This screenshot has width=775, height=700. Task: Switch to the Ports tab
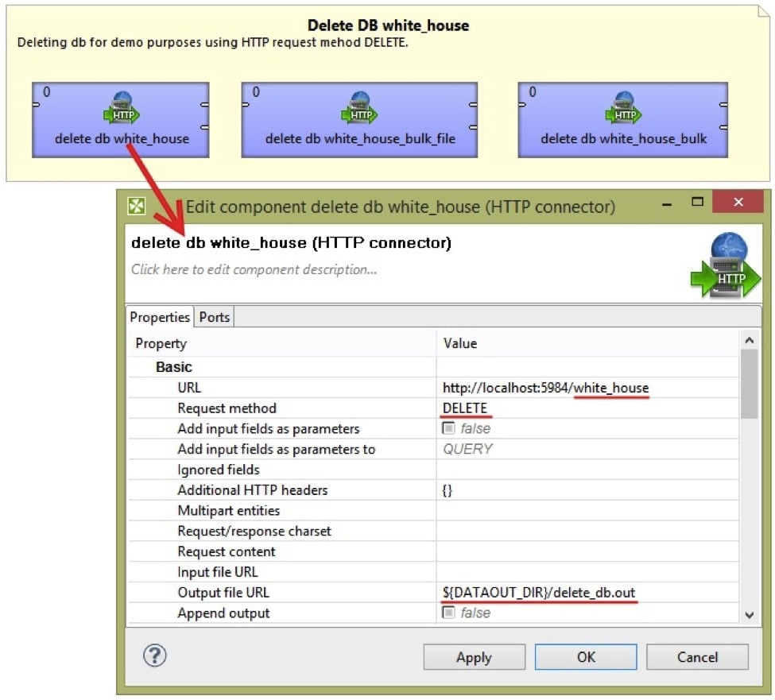click(x=214, y=317)
